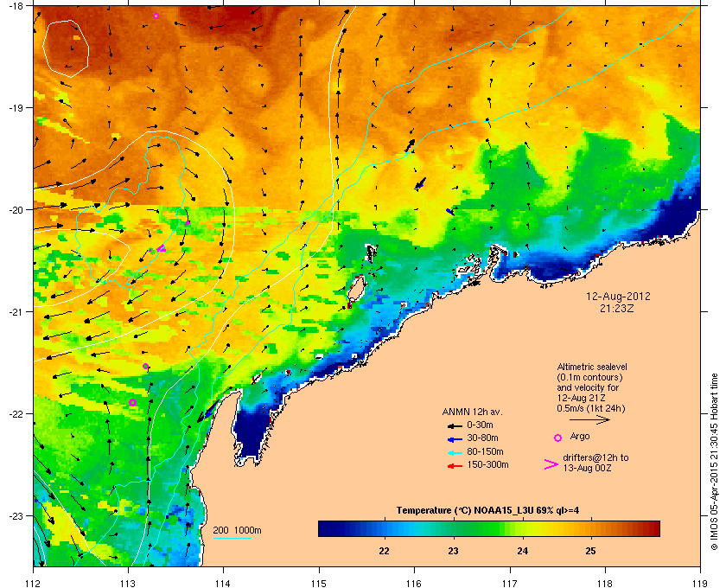Click the vertical IMOS copyright timestamp text
The width and height of the screenshot is (726, 588).
click(716, 463)
